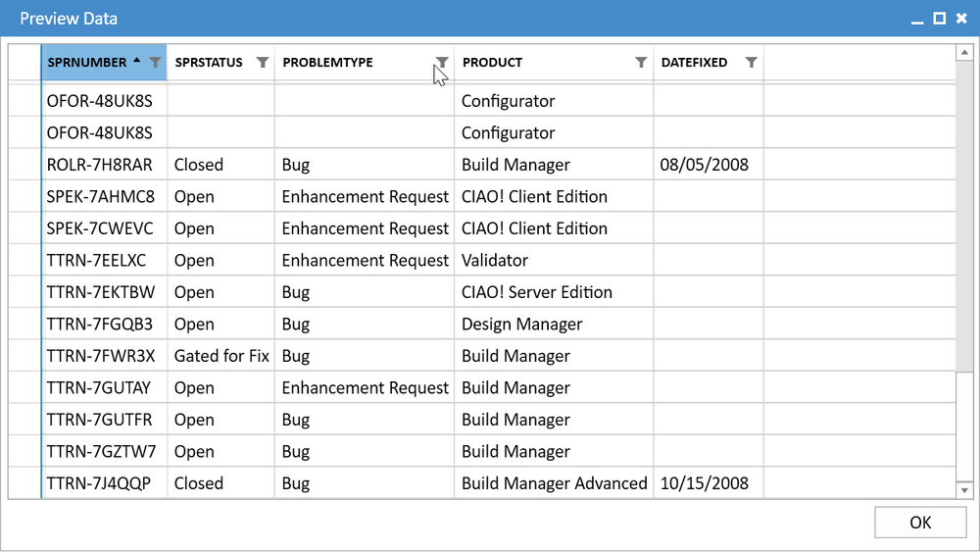This screenshot has height=552, width=980.
Task: Select the SPEK-7CWEVC cell
Action: point(105,228)
